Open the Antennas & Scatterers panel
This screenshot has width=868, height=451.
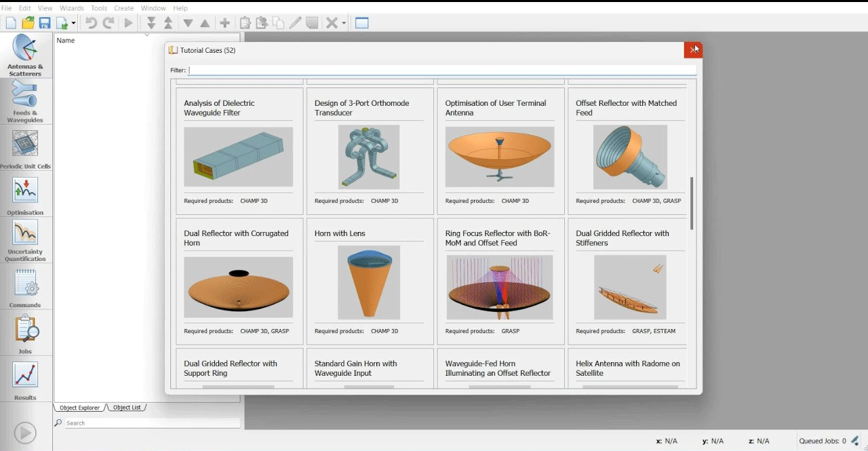25,56
